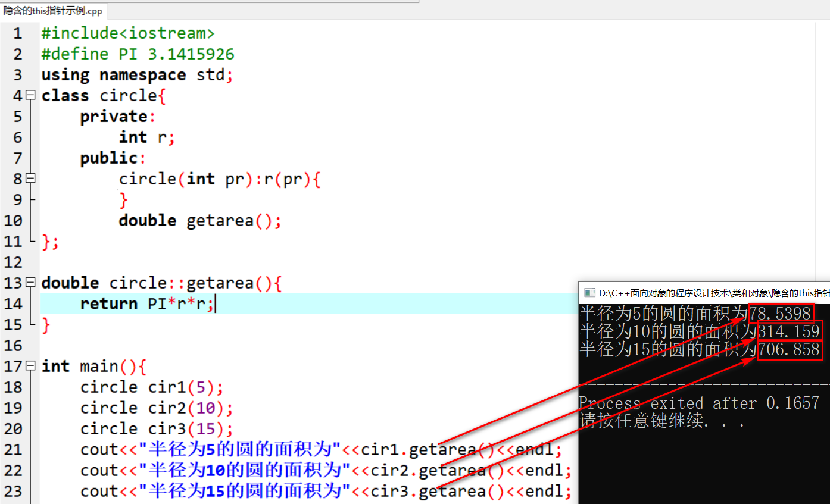
Task: Click the closing brace on line 15
Action: coord(46,325)
